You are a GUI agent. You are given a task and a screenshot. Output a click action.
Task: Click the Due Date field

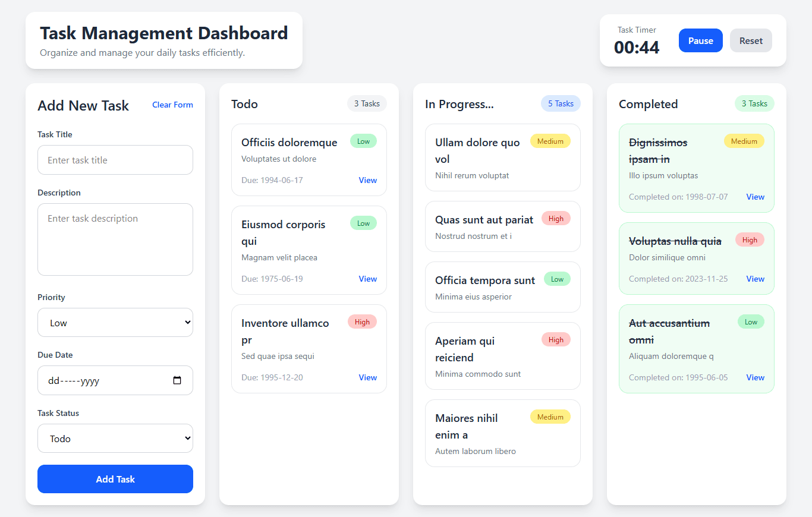point(115,380)
